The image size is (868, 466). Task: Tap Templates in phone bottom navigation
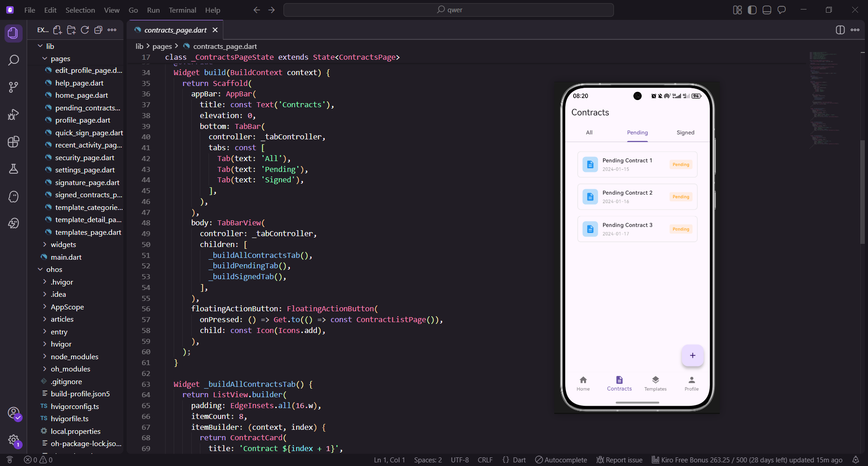(x=656, y=384)
